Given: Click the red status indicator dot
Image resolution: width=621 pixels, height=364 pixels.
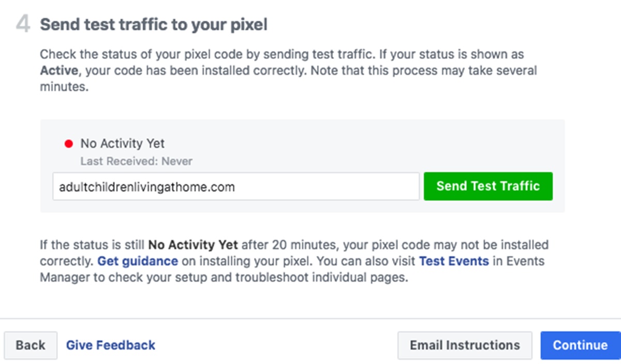Looking at the screenshot, I should [x=68, y=144].
